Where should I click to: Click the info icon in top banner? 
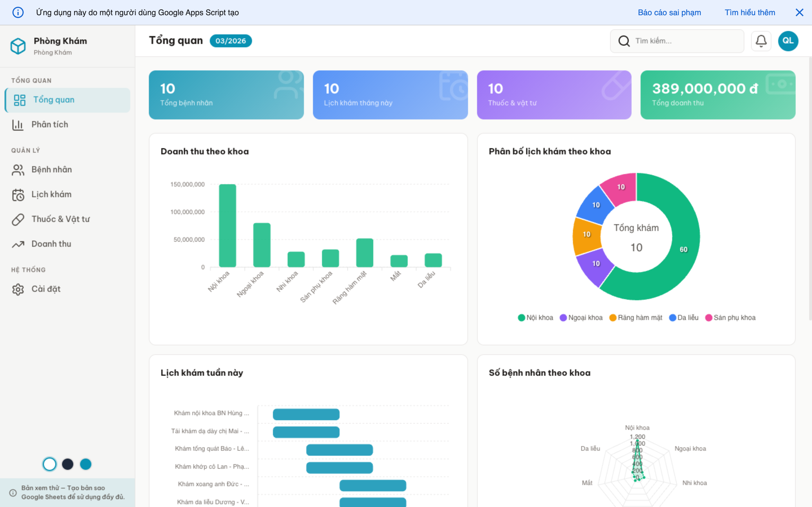[x=18, y=12]
